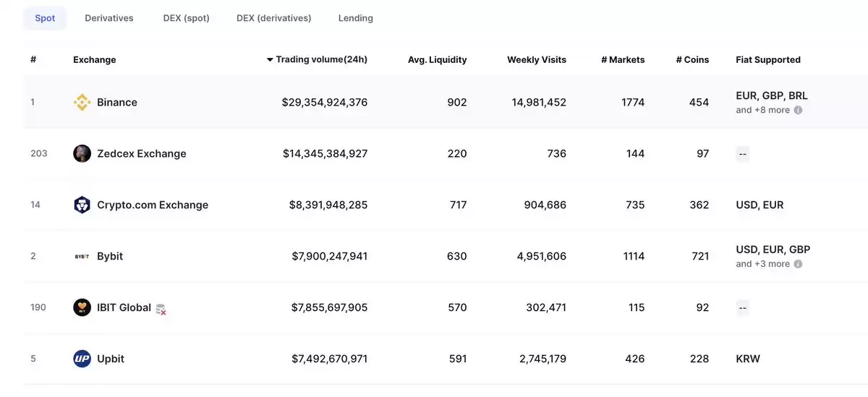This screenshot has height=397, width=868.
Task: Click the Zedcex Exchange avatar icon
Action: [x=82, y=153]
